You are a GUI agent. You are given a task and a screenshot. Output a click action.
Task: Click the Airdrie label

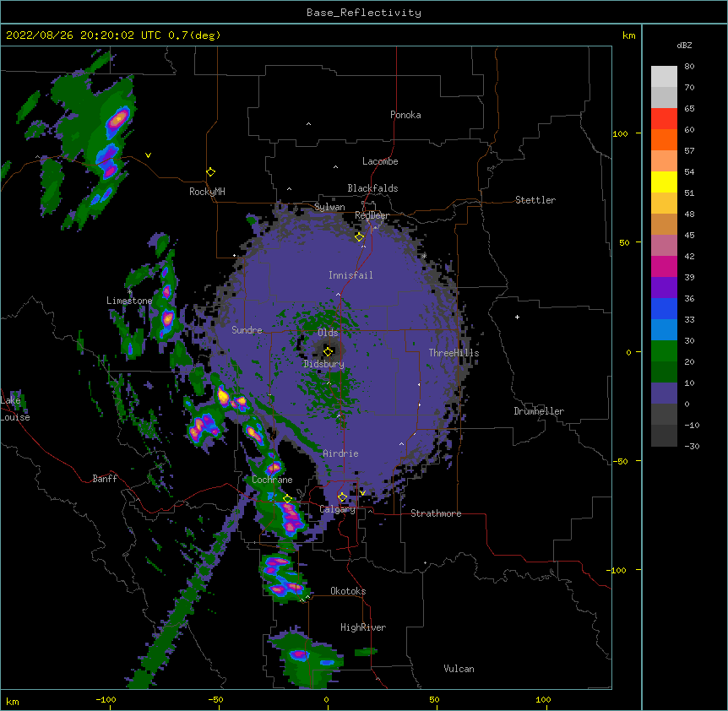pos(340,453)
